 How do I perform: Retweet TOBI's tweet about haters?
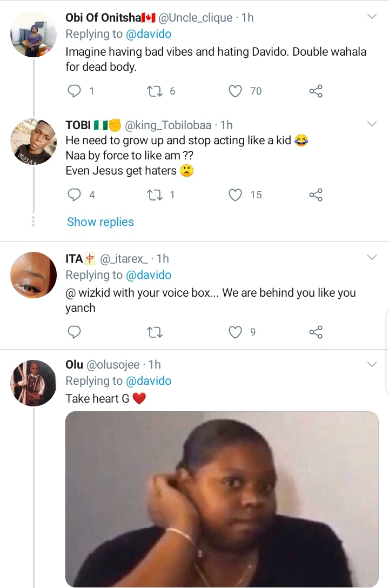coord(155,195)
